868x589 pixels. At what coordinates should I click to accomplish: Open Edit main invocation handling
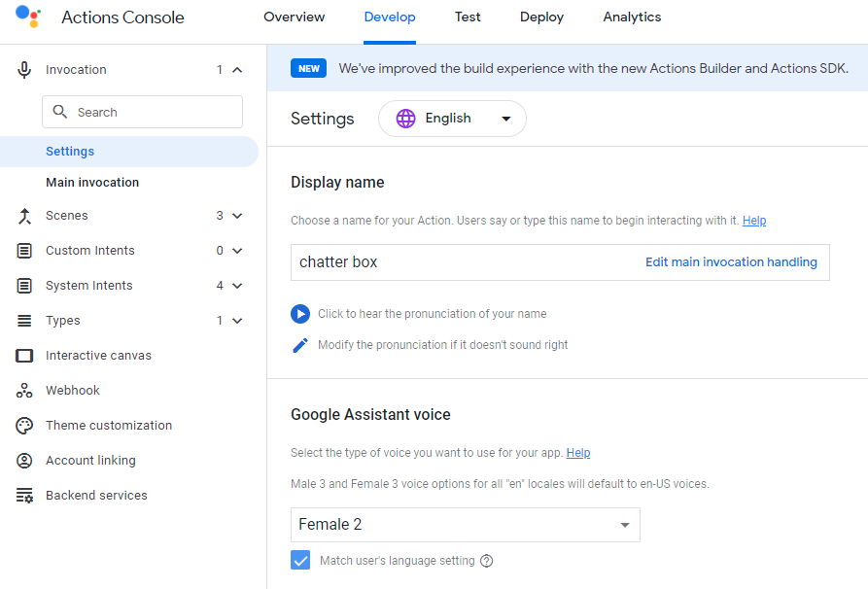731,261
